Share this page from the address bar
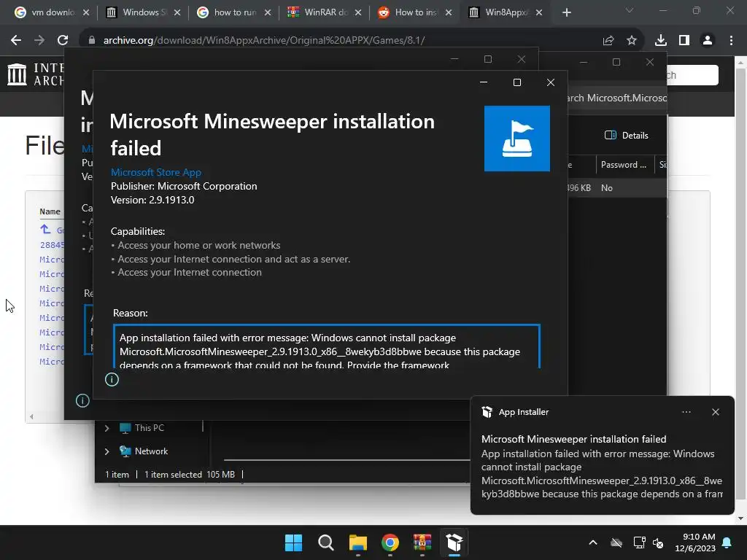This screenshot has height=560, width=747. 608,40
